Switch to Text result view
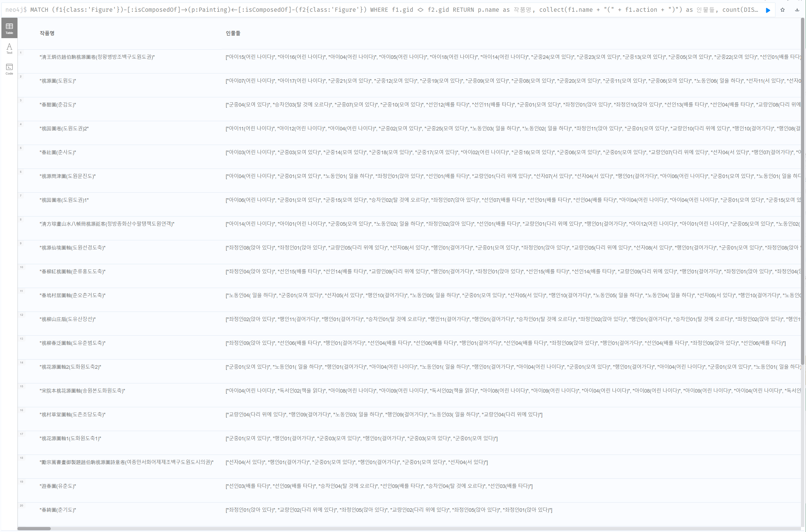 pos(9,49)
